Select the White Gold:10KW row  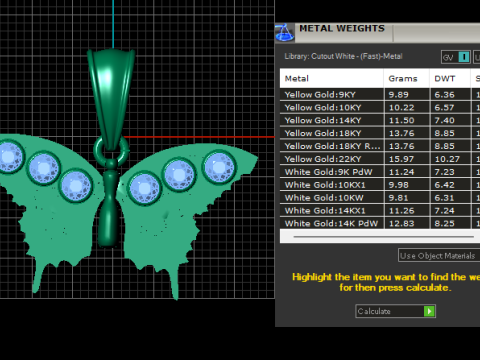tap(380, 198)
